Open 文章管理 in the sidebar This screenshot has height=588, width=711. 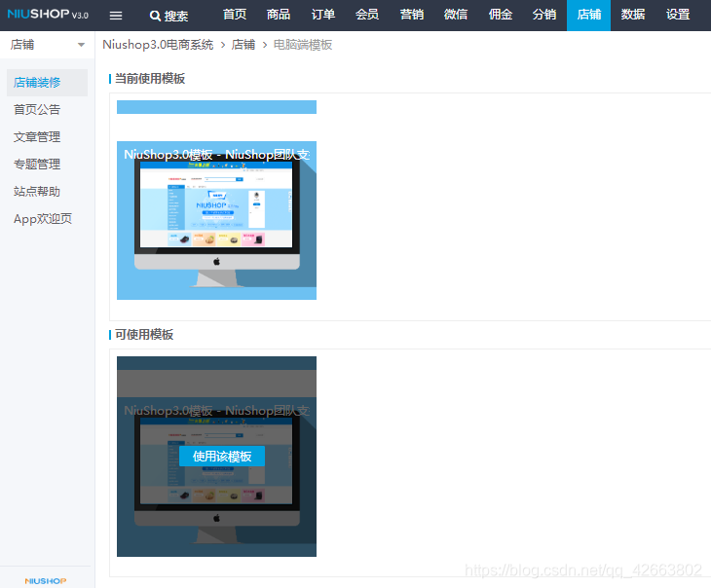pos(37,137)
